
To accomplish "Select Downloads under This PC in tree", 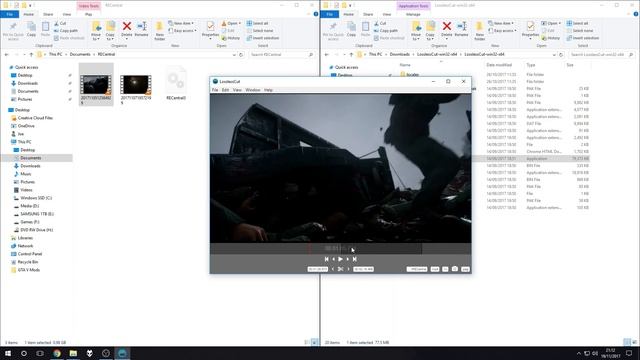I will (27, 166).
